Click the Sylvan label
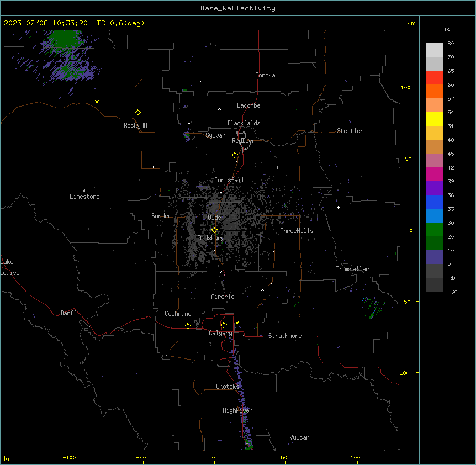Image resolution: width=476 pixels, height=465 pixels. [x=215, y=135]
